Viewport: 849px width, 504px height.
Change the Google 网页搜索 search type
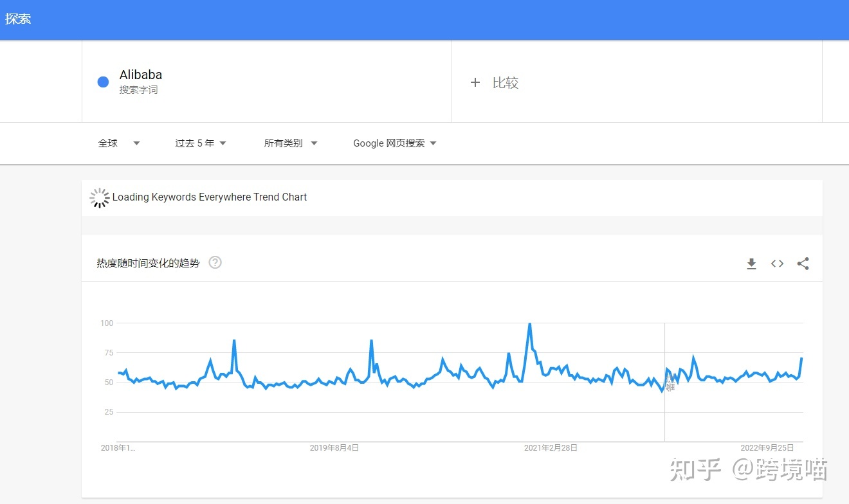[395, 143]
